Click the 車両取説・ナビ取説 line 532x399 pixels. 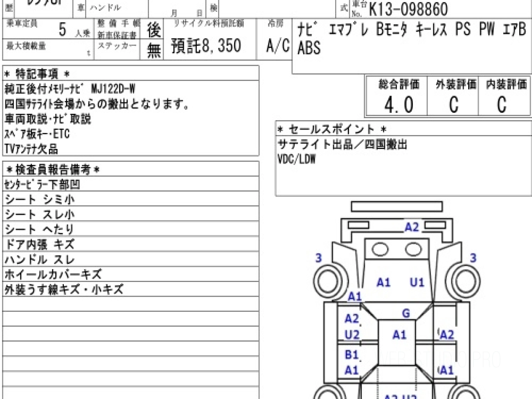[x=48, y=119]
